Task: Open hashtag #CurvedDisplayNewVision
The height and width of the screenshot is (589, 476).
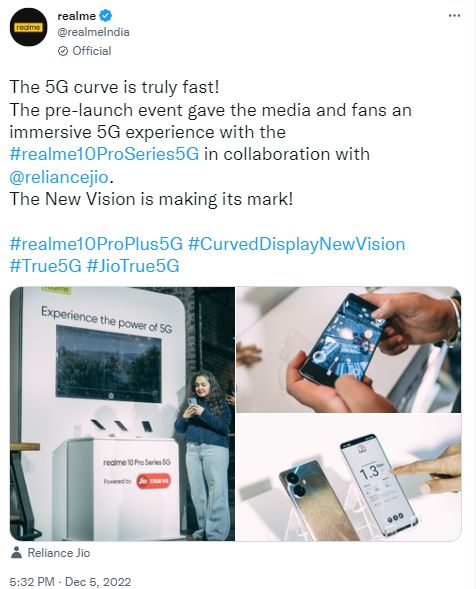Action: tap(296, 244)
